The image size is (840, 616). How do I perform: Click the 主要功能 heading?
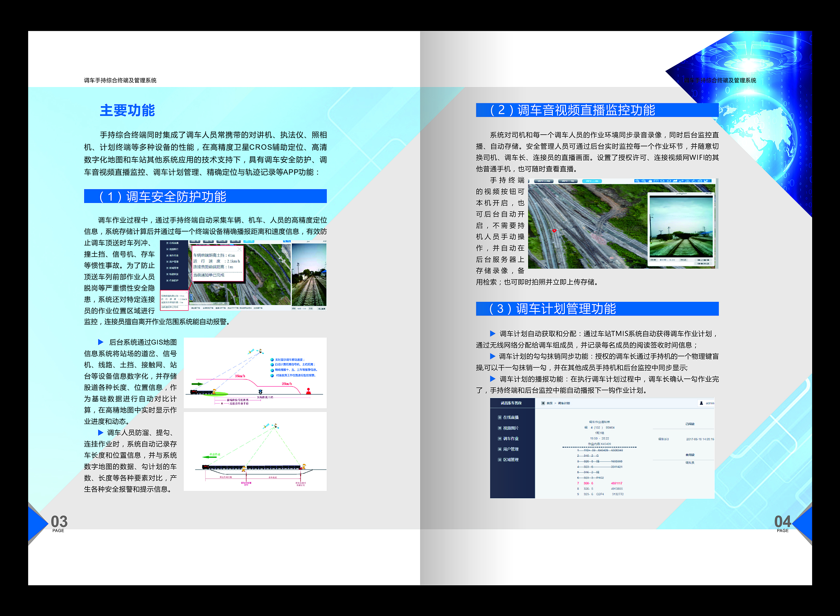[x=127, y=110]
